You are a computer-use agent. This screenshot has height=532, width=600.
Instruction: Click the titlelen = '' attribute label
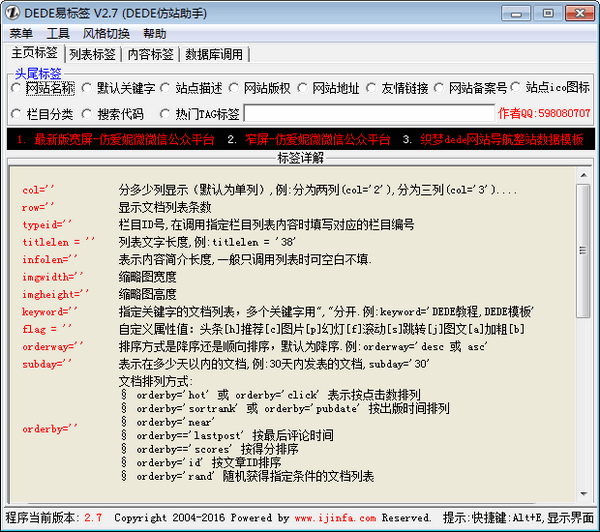[58, 242]
